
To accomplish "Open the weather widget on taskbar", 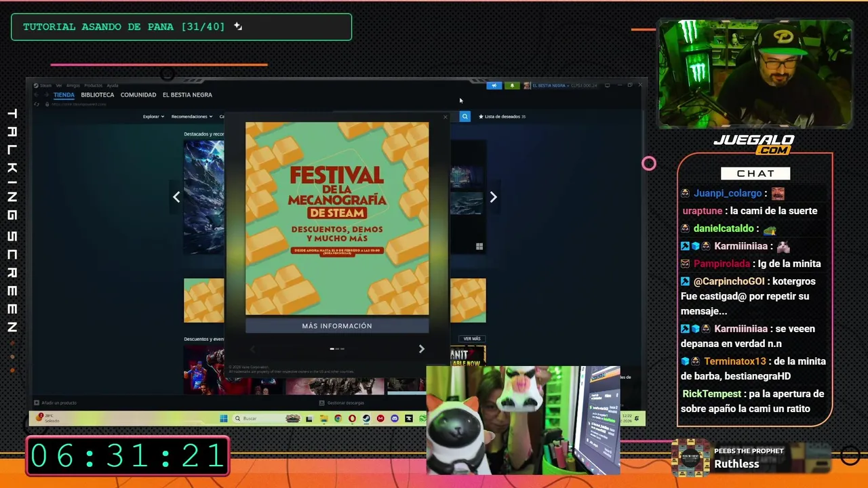I will [49, 418].
